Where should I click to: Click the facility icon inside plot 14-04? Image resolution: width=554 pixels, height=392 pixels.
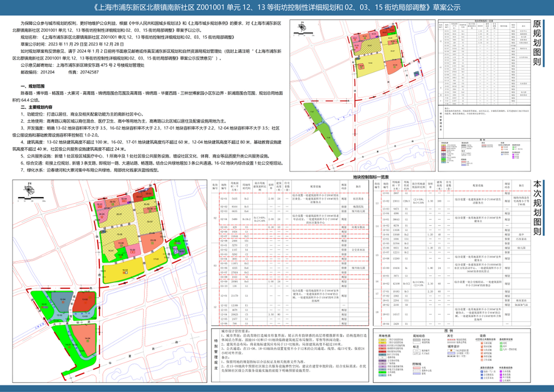(88, 341)
